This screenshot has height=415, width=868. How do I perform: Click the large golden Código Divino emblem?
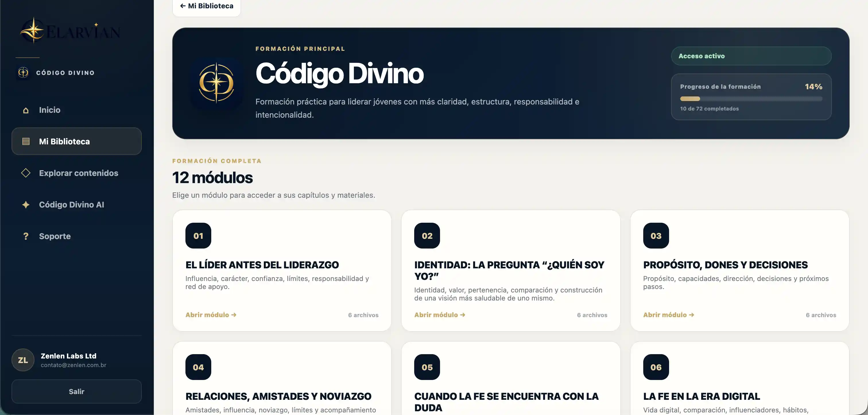[216, 83]
